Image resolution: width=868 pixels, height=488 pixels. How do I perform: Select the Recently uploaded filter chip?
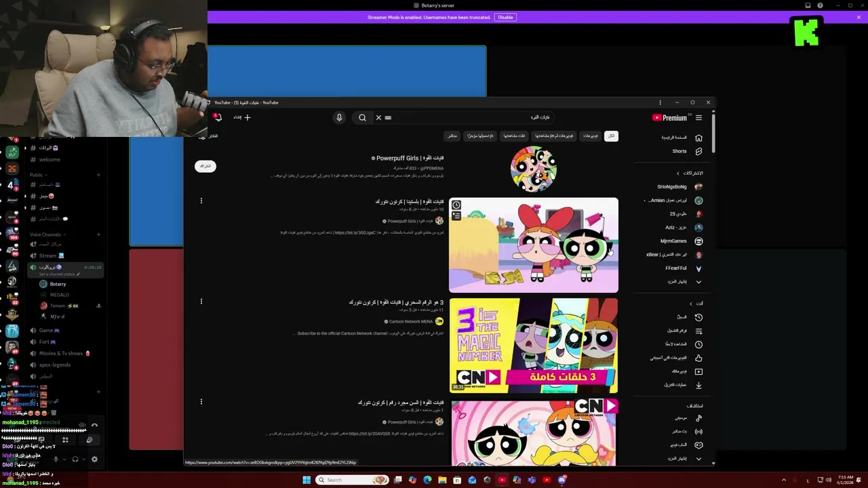point(481,136)
